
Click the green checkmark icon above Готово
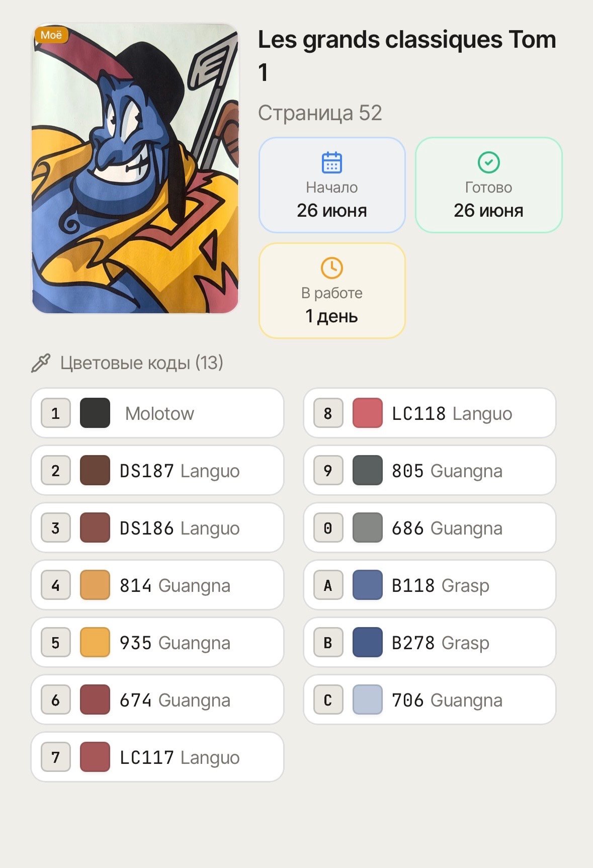(x=488, y=162)
